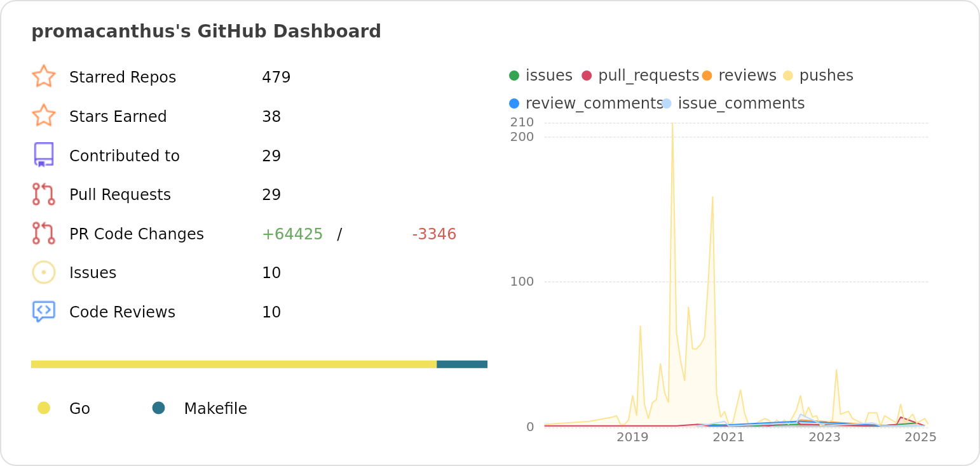Click the -3346 deletions value

(434, 234)
